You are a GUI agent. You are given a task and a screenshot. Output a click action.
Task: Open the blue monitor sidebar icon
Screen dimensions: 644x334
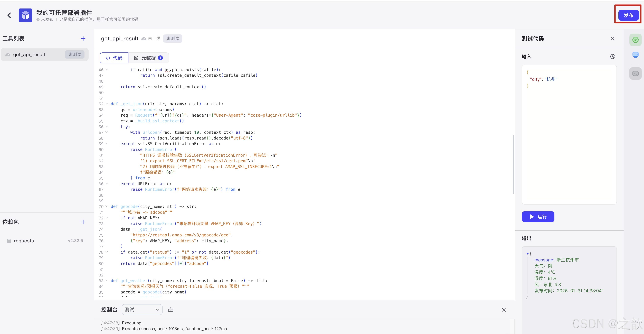(x=635, y=55)
